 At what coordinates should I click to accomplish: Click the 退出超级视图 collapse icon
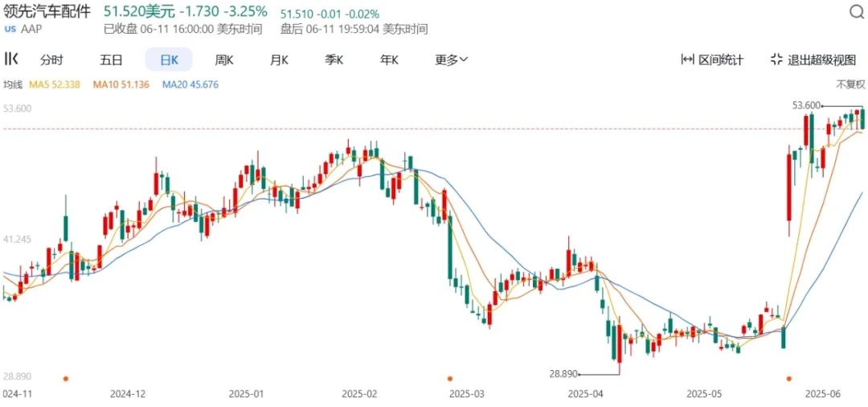776,60
